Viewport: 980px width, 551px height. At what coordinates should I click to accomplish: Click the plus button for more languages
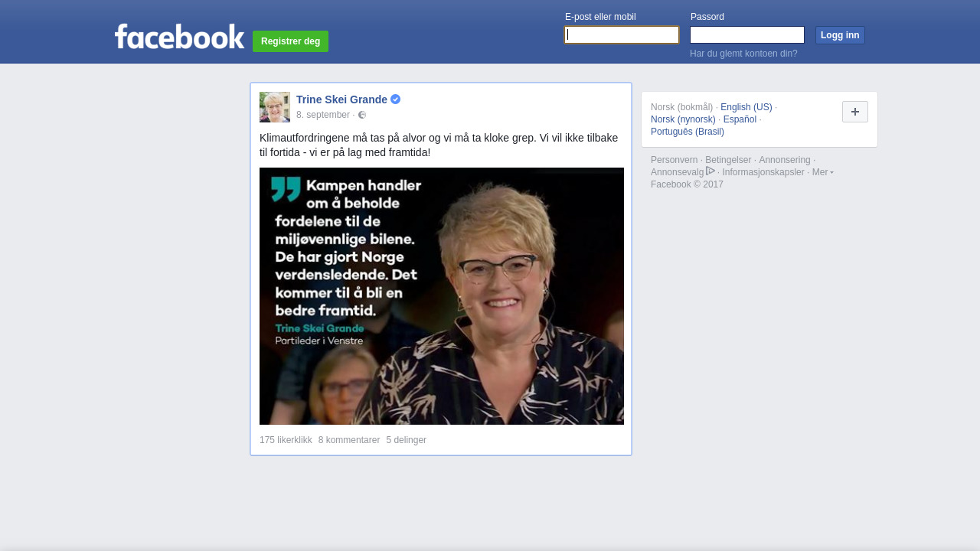[855, 112]
